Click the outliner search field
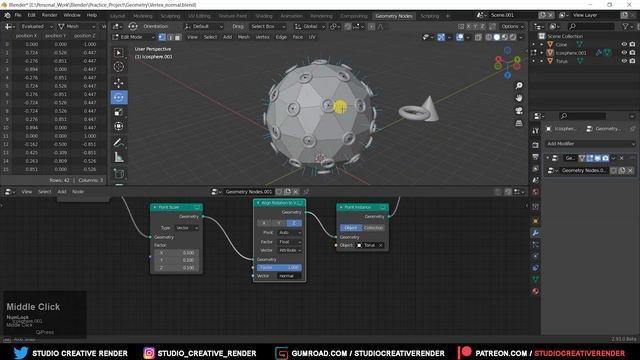The height and width of the screenshot is (360, 640). click(x=591, y=26)
